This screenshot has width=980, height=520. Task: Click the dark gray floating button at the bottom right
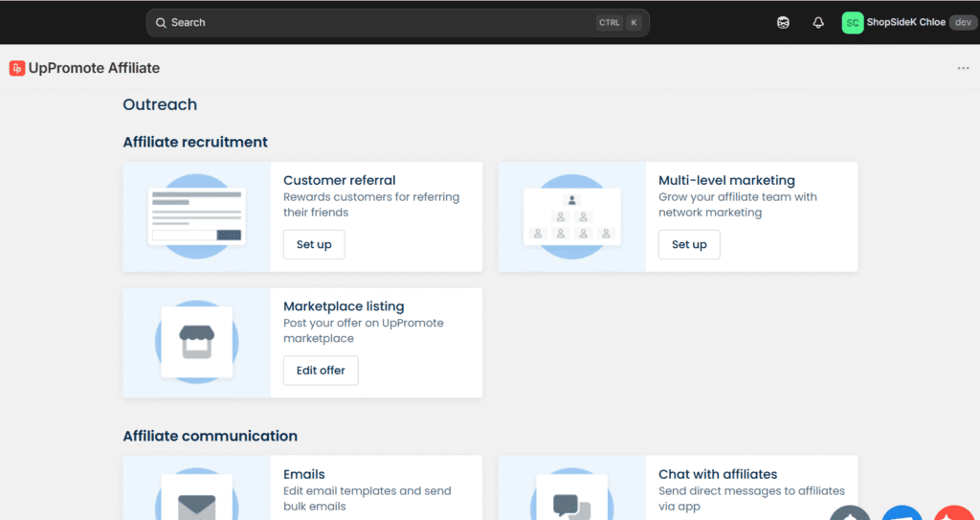tap(850, 512)
